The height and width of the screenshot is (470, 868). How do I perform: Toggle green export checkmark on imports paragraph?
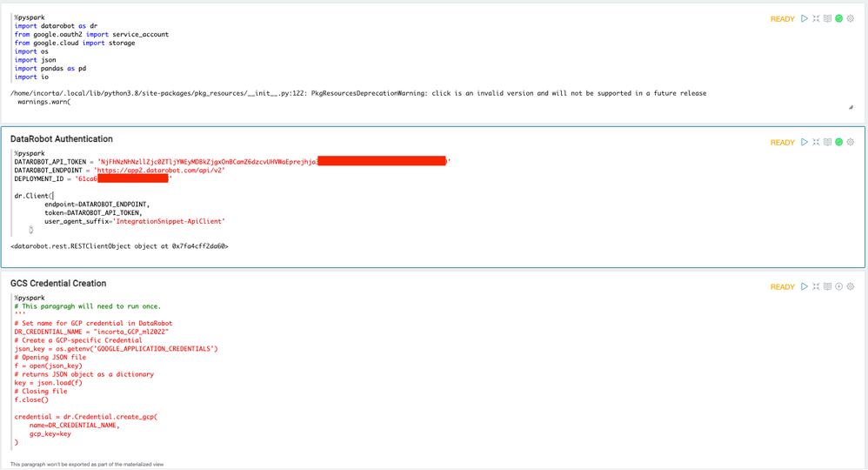click(839, 18)
